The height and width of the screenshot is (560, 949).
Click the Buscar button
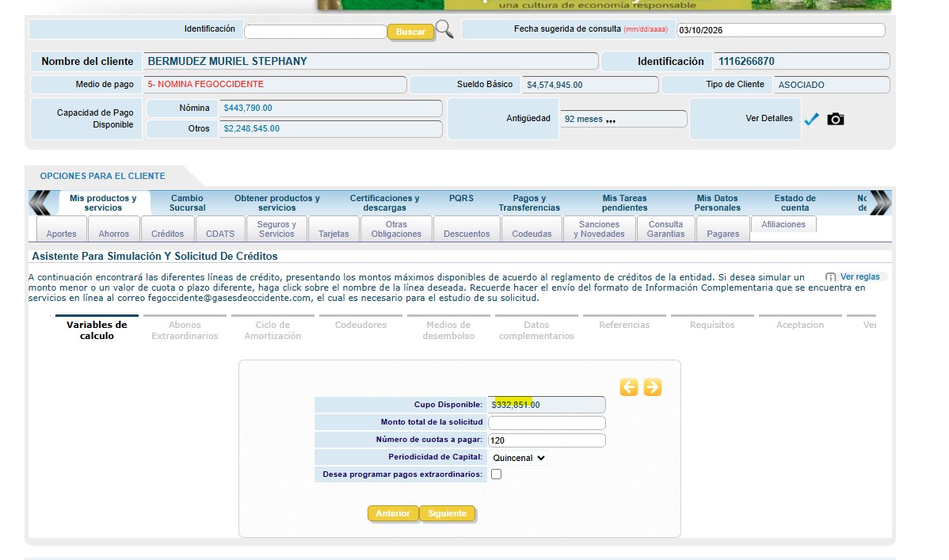[x=410, y=32]
